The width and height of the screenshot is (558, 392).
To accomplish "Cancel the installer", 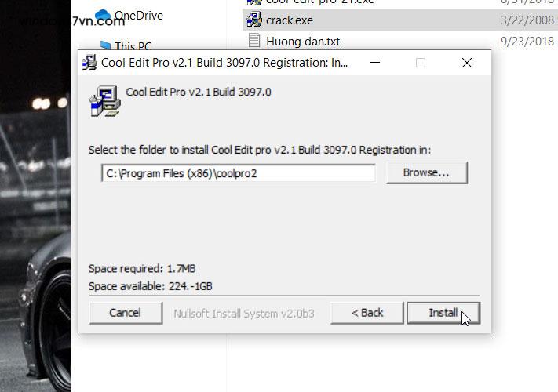I will coord(126,313).
